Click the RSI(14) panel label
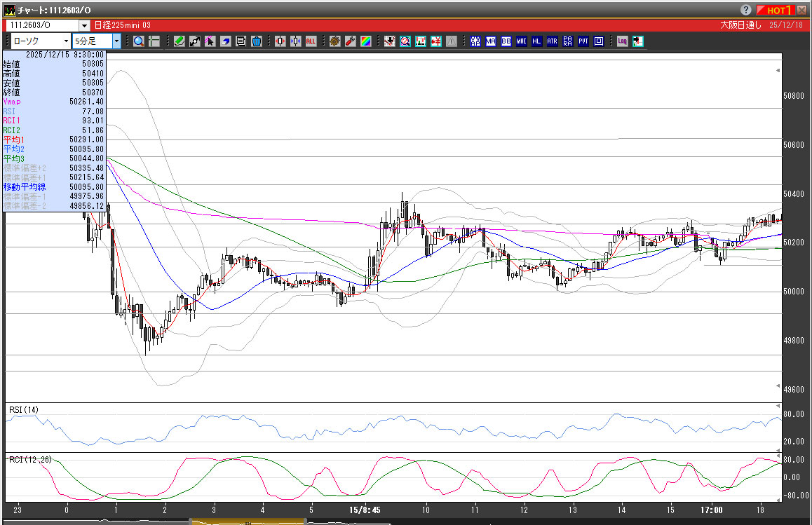This screenshot has width=812, height=525. click(x=23, y=409)
